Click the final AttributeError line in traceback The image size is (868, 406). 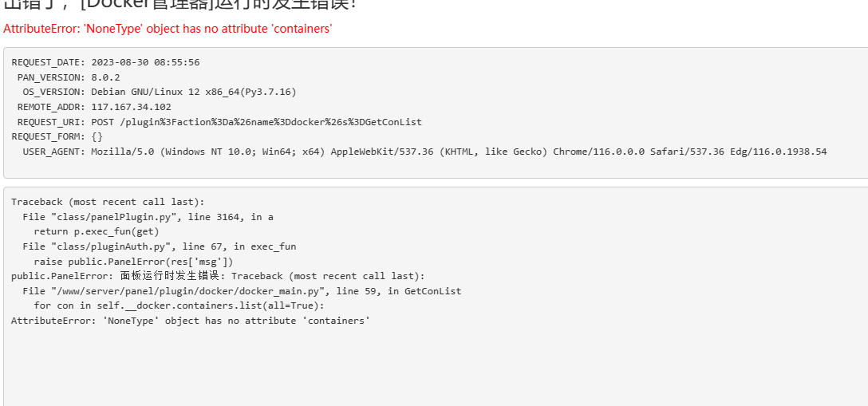point(191,321)
